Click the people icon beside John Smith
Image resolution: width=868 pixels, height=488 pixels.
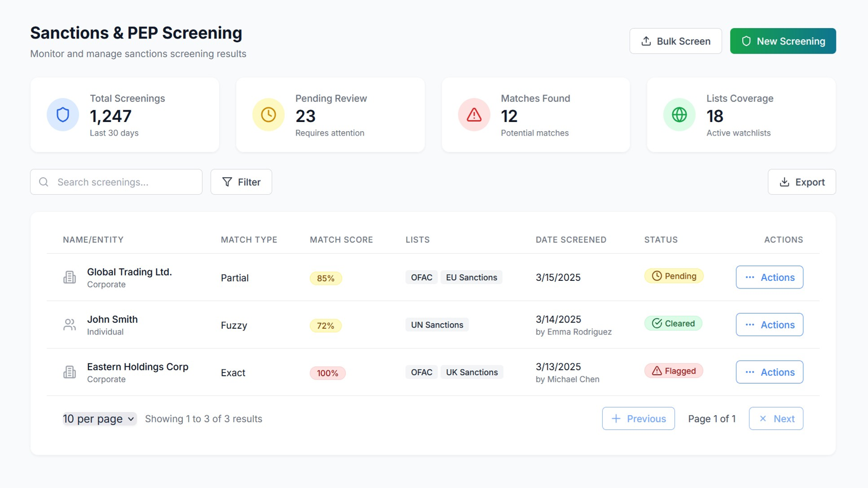(x=69, y=325)
